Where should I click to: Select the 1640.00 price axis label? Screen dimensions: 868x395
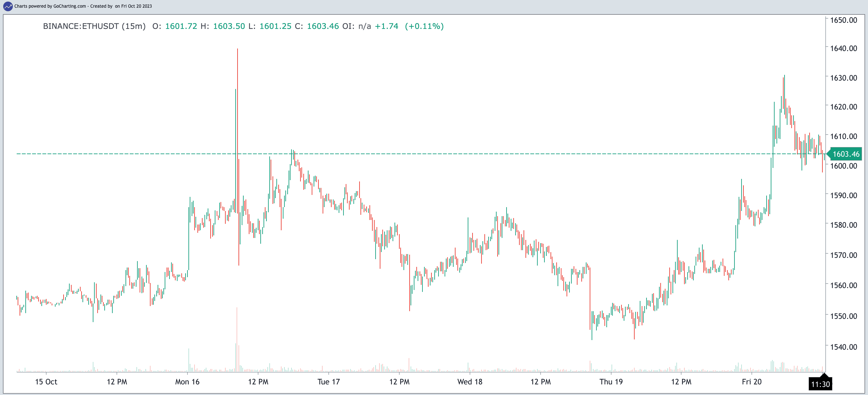[843, 48]
